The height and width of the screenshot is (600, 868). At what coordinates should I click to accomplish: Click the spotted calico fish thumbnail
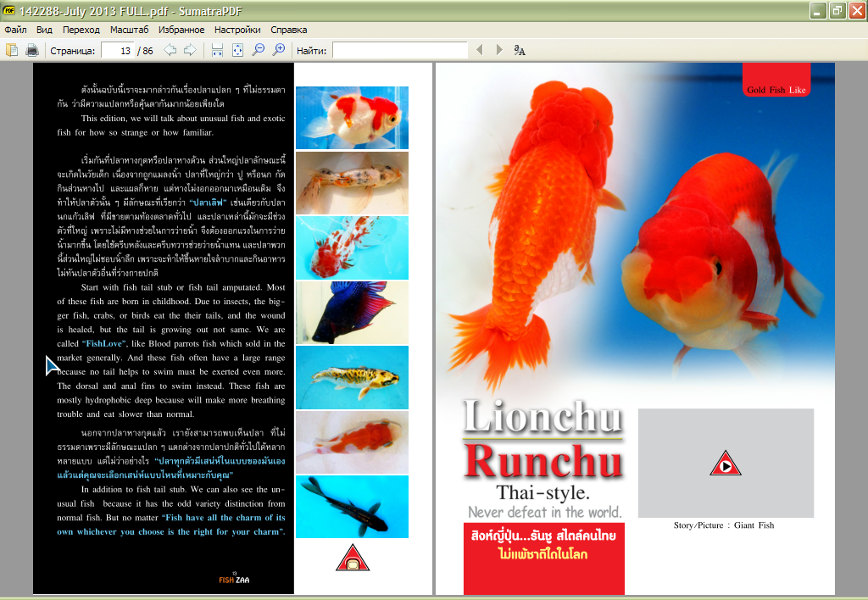point(352,183)
